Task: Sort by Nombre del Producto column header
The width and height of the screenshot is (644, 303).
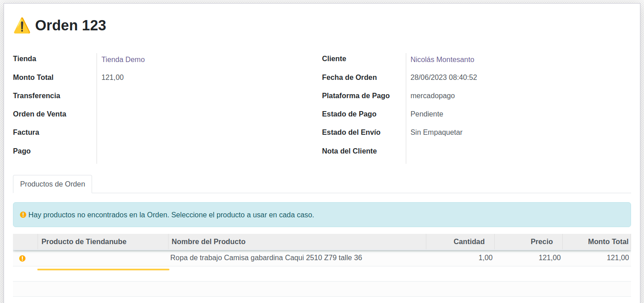Action: click(x=208, y=241)
